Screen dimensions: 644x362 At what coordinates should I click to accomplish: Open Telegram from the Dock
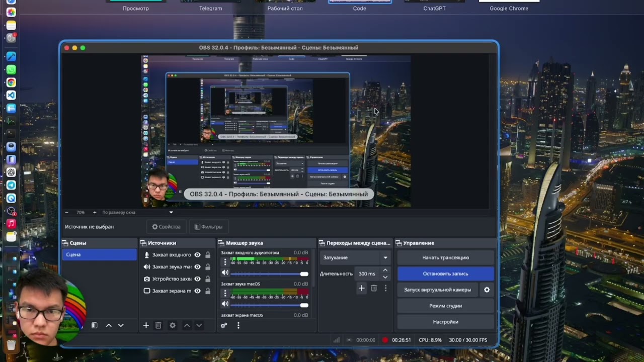[11, 185]
